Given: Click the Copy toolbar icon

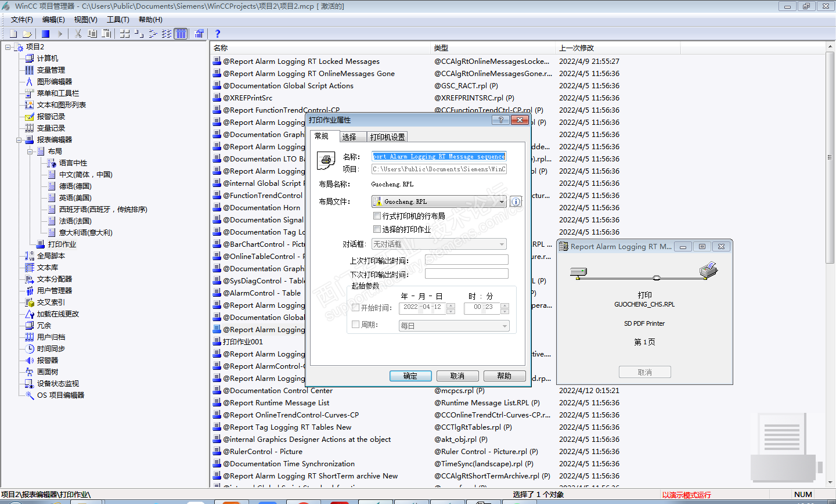Looking at the screenshot, I should click(92, 34).
